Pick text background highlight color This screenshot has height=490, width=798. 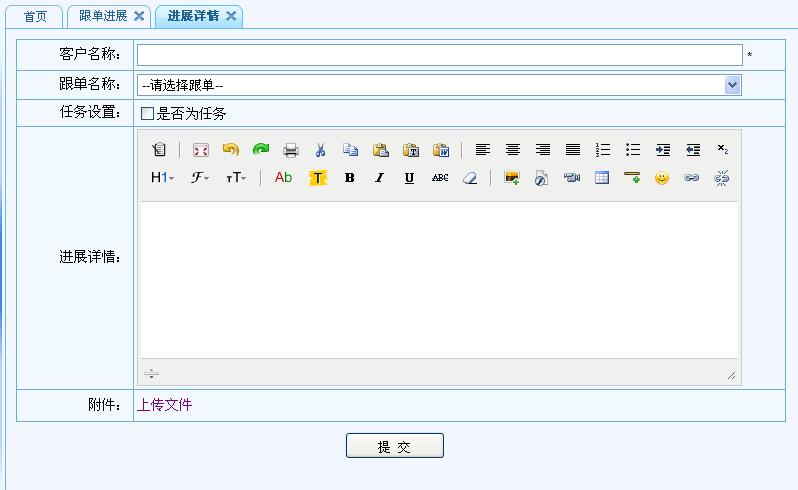point(318,178)
